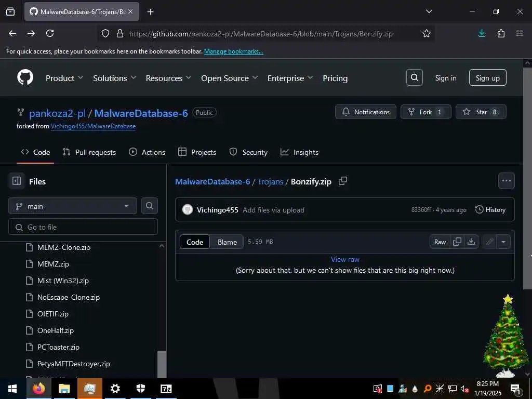Expand the Solutions navigation menu
The height and width of the screenshot is (399, 532).
115,78
